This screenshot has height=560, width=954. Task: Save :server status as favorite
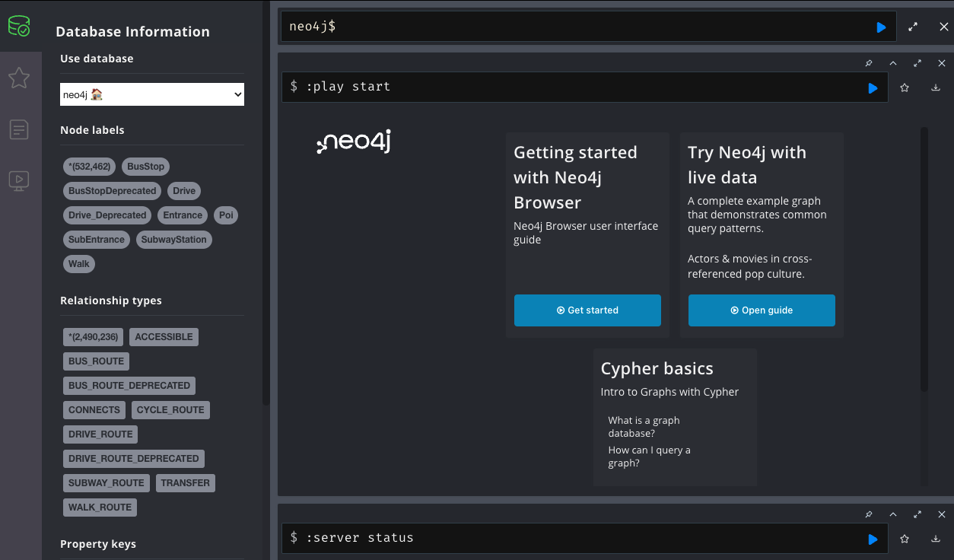(x=905, y=539)
